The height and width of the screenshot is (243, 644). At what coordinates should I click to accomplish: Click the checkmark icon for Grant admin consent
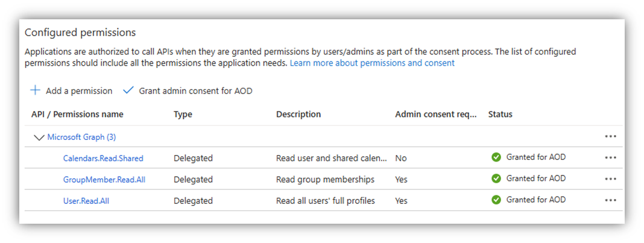pyautogui.click(x=128, y=90)
